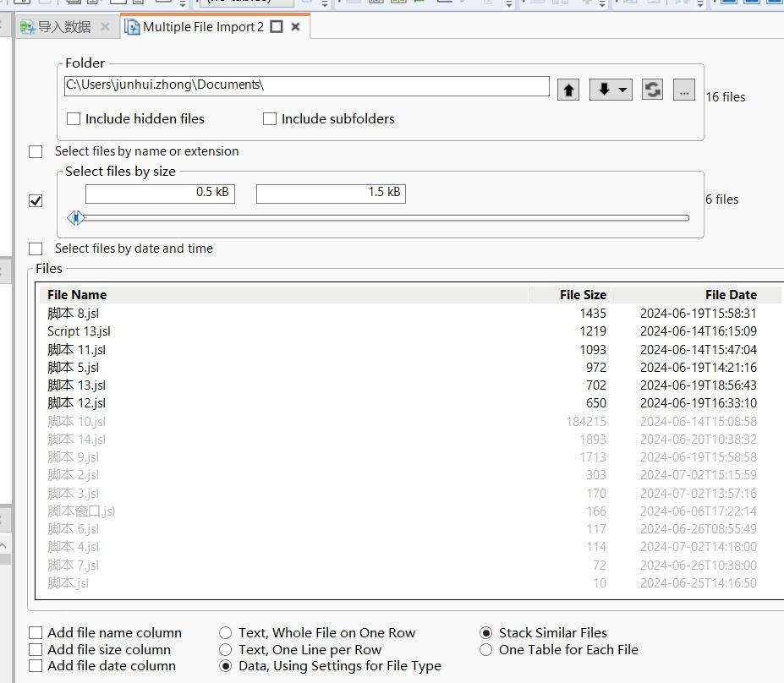Select file 脚本 11.jsl
Screen dimensions: 784x683
(76, 350)
